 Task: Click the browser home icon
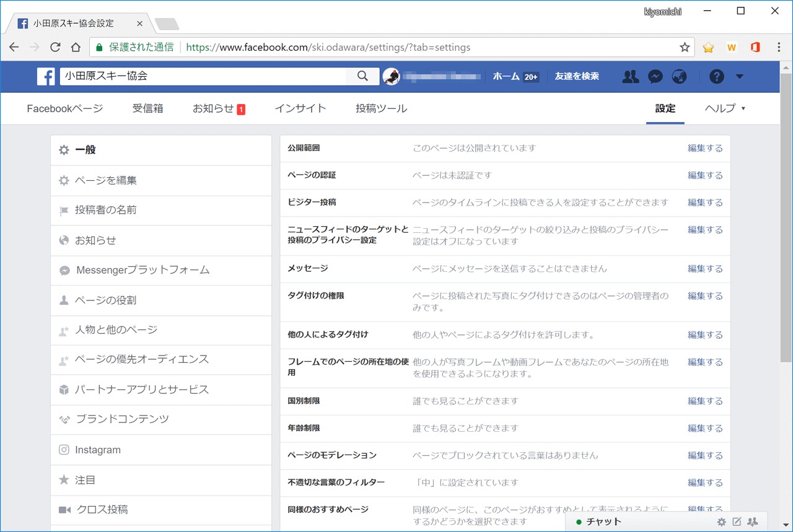76,47
